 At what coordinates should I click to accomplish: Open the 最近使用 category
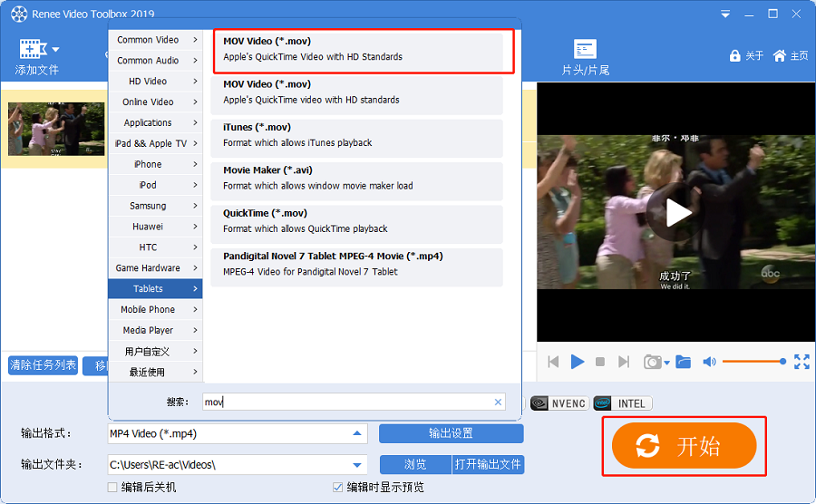[x=156, y=372]
